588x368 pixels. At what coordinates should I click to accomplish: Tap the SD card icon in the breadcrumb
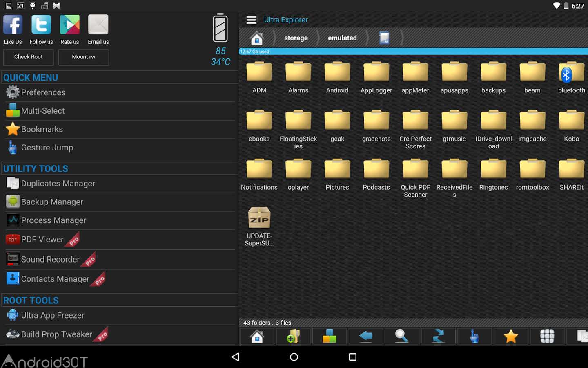coord(384,38)
